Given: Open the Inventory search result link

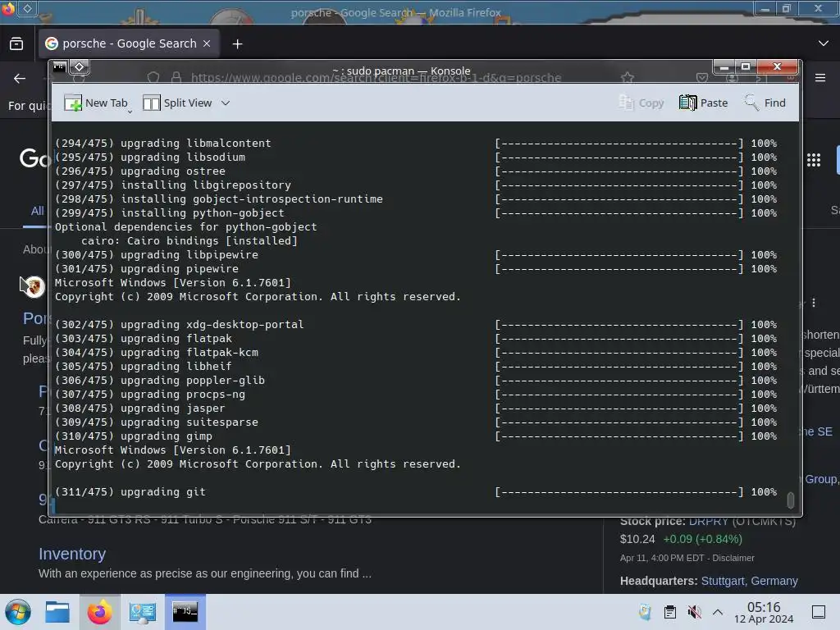Looking at the screenshot, I should click(x=72, y=554).
